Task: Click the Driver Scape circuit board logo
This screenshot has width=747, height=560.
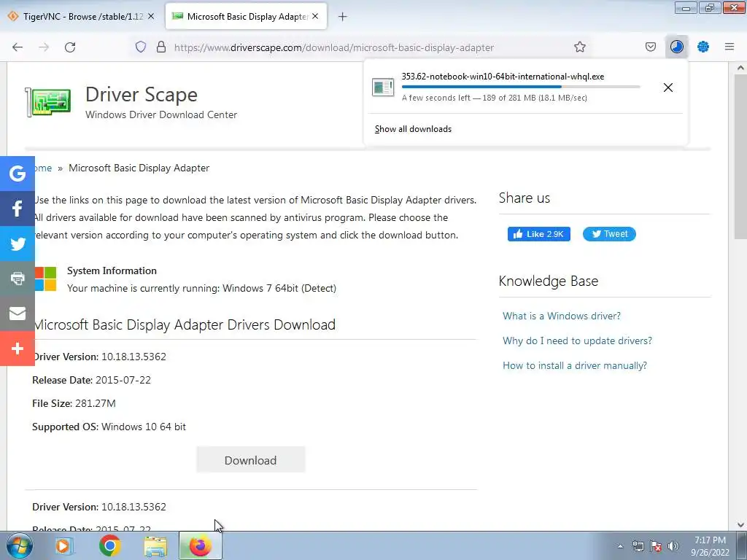Action: coord(48,102)
